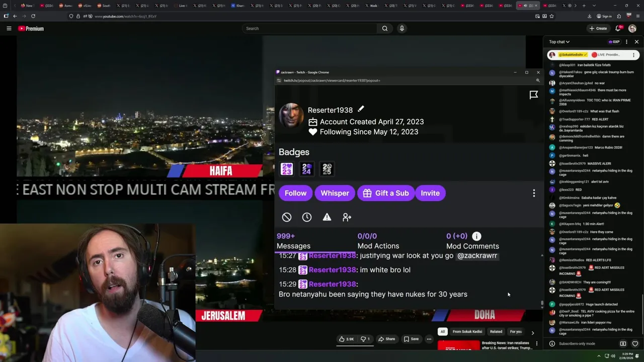
Task: Like the video with thumbs up 3.9K
Action: click(x=346, y=339)
